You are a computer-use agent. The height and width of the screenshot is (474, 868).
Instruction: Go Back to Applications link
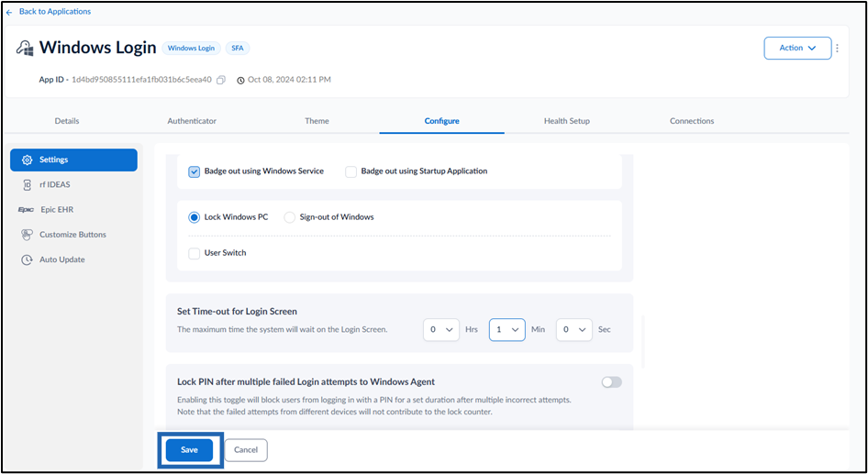click(x=55, y=12)
